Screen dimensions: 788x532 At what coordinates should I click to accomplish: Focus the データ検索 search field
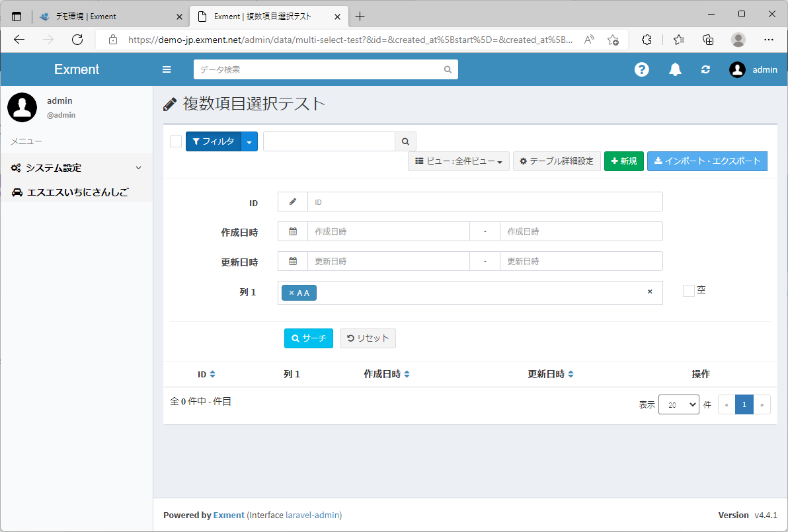[319, 70]
